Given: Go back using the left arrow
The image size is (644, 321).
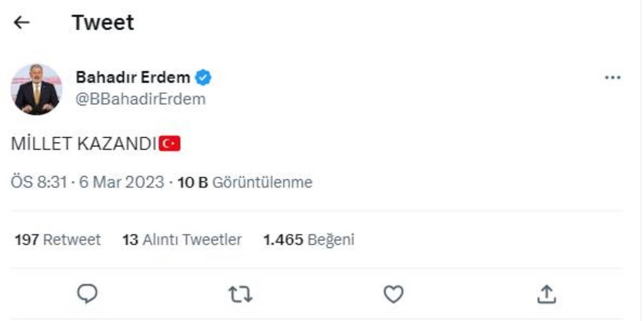Looking at the screenshot, I should point(22,23).
